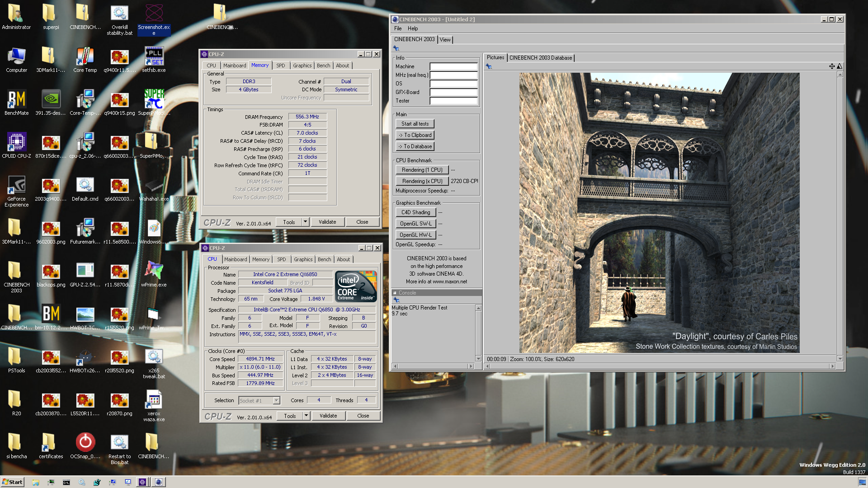
Task: Open the CPUID CPU-Z desktop shortcut
Action: [16, 145]
